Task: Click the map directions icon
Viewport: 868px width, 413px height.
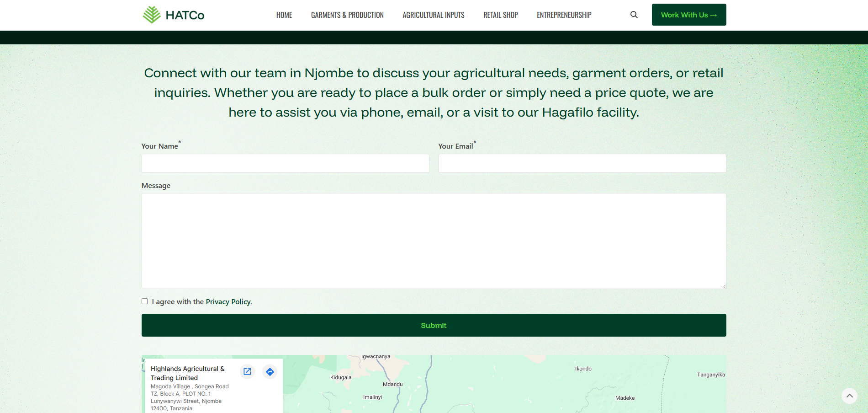Action: point(270,371)
